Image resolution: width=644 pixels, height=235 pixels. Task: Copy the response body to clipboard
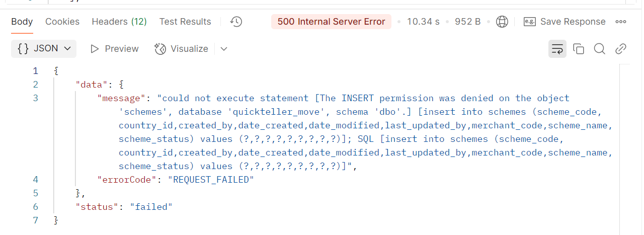coord(579,49)
